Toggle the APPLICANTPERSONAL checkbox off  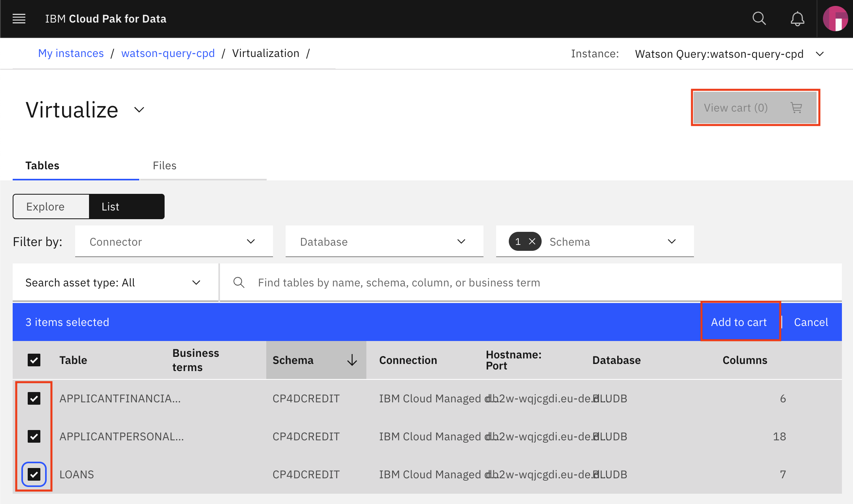pyautogui.click(x=34, y=436)
